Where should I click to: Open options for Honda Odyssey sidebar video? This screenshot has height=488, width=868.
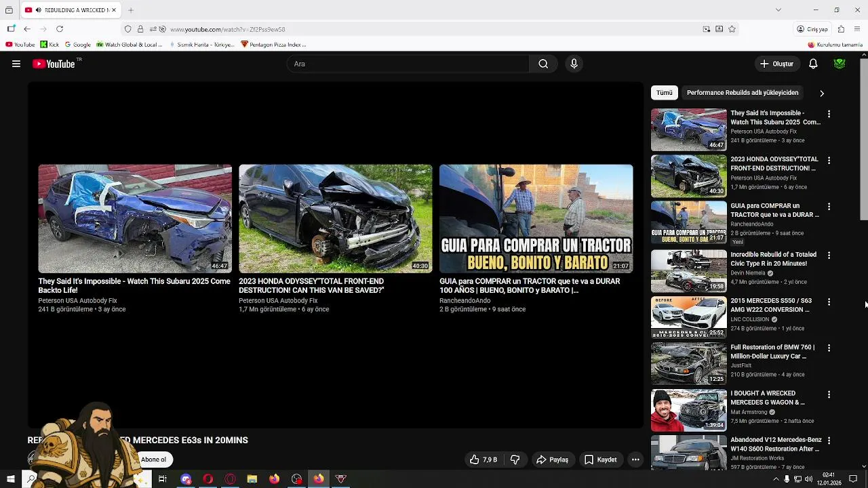829,160
